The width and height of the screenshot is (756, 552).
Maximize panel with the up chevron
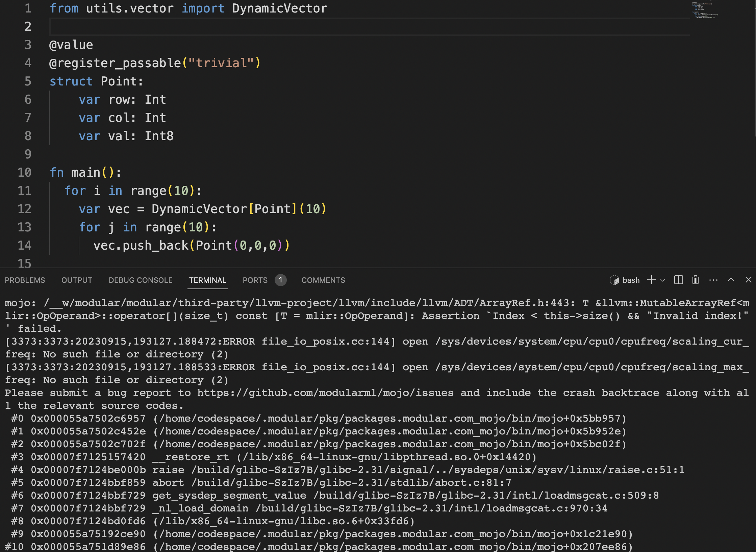[x=731, y=280]
